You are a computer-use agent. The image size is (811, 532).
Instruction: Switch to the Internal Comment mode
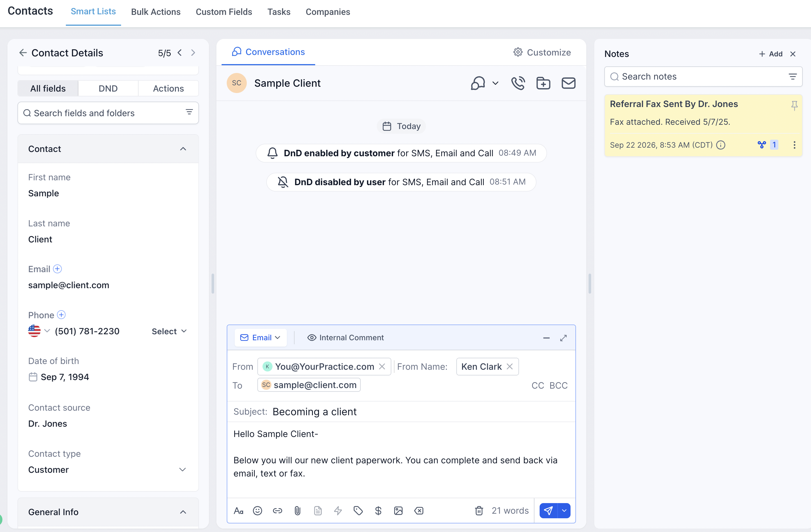click(345, 337)
